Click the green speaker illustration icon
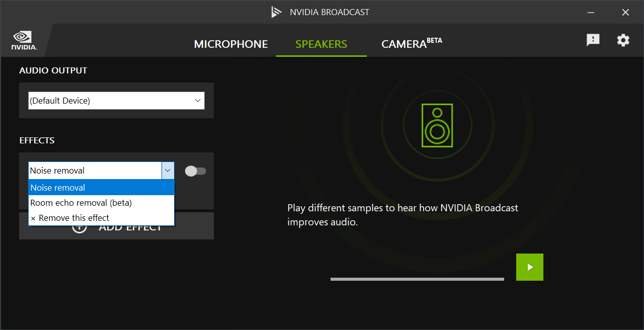Screen dimensions: 644x330 pyautogui.click(x=437, y=125)
